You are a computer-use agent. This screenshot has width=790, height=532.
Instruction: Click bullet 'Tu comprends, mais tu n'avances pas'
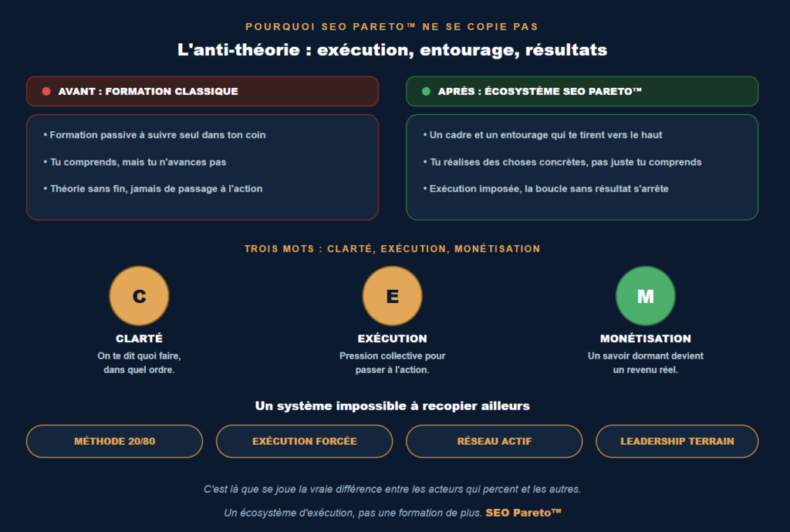point(135,162)
